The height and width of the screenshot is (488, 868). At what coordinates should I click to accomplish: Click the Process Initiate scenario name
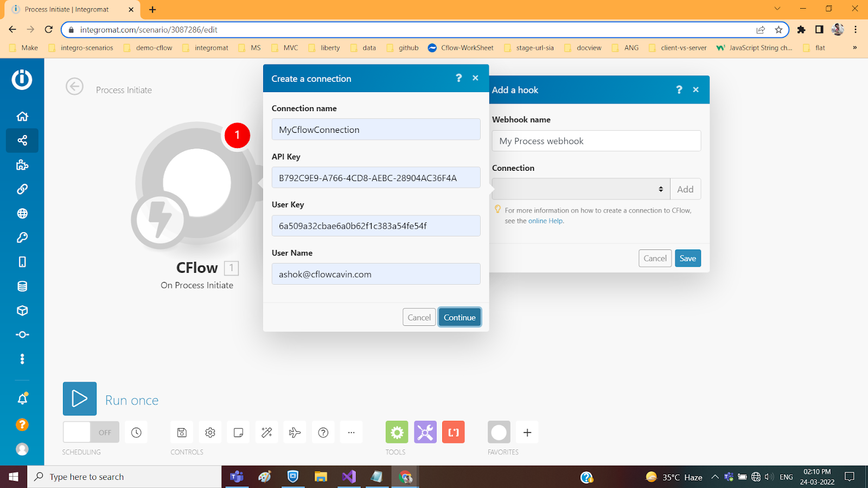pyautogui.click(x=124, y=90)
